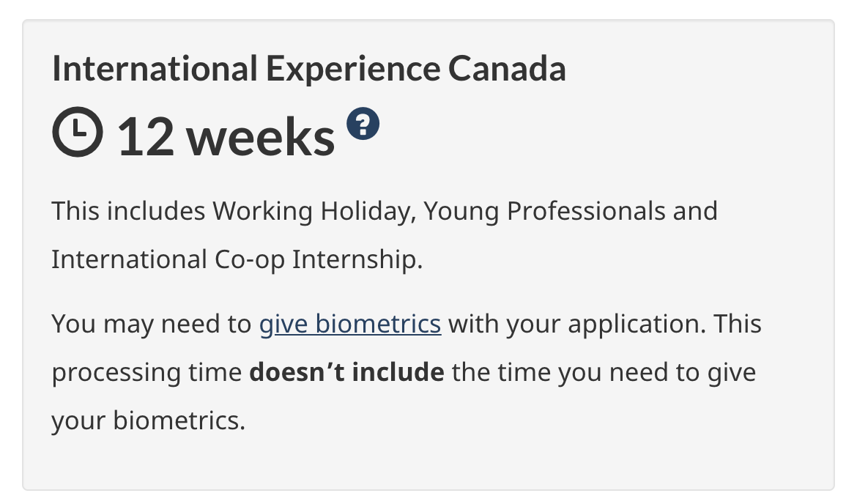Click the words processing time in paragraph

point(146,372)
